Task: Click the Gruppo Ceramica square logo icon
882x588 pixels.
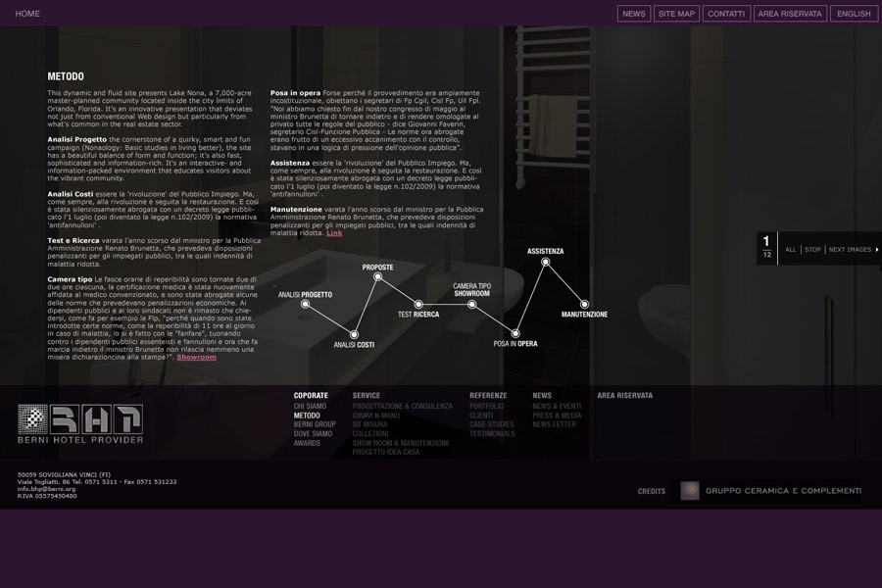Action: tap(690, 491)
